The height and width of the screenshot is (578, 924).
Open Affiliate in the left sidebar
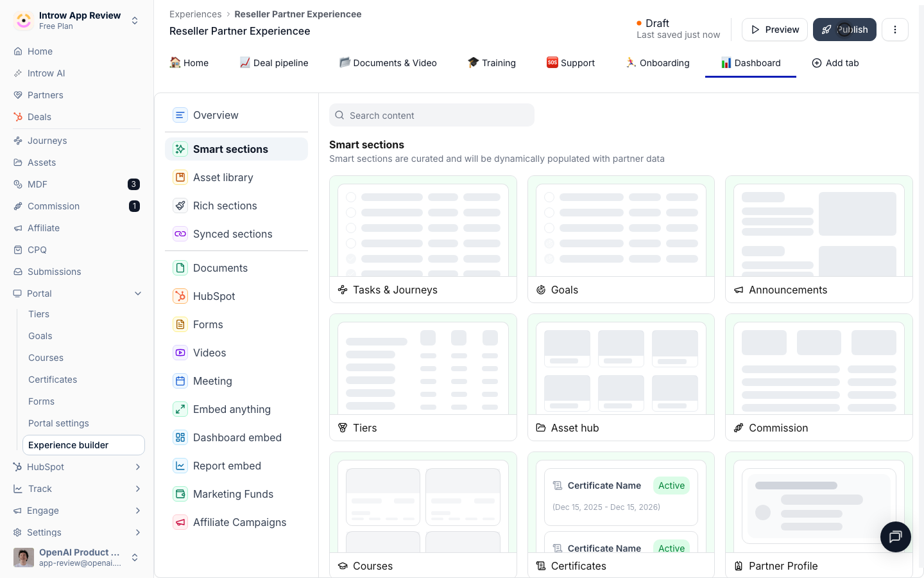click(44, 228)
